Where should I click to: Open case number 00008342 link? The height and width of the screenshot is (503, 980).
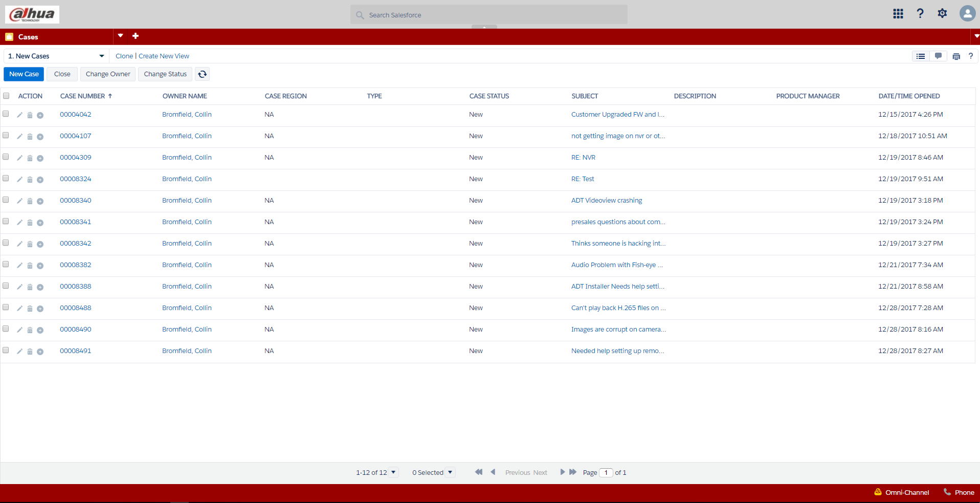point(76,244)
